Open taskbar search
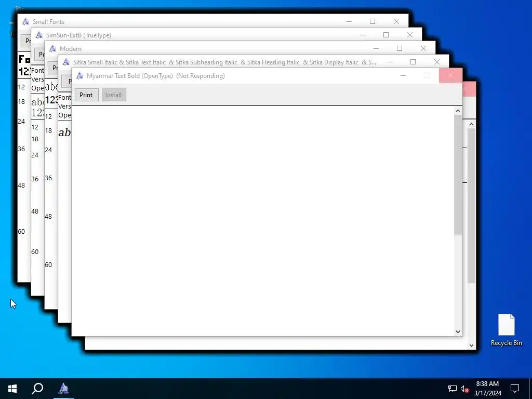532x399 pixels. tap(37, 389)
